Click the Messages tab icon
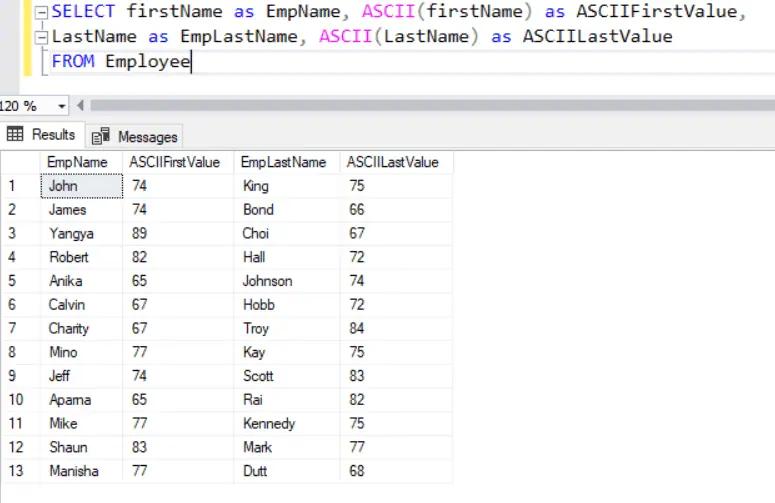The image size is (775, 503). tap(101, 137)
